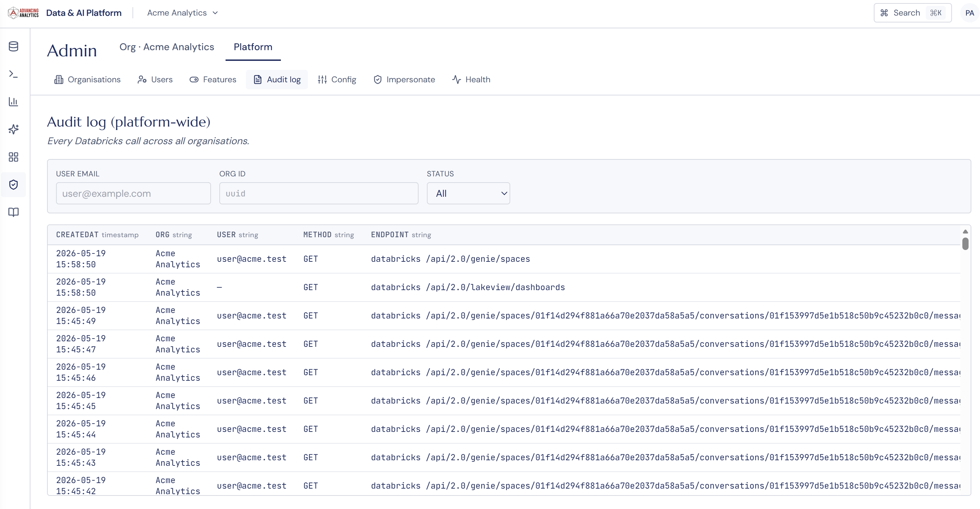The width and height of the screenshot is (980, 509).
Task: Click the Config sliders icon
Action: (322, 80)
